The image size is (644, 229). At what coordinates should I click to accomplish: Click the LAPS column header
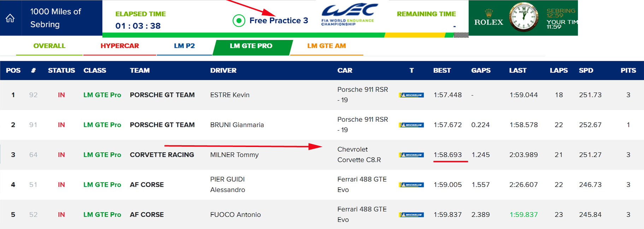tap(558, 70)
